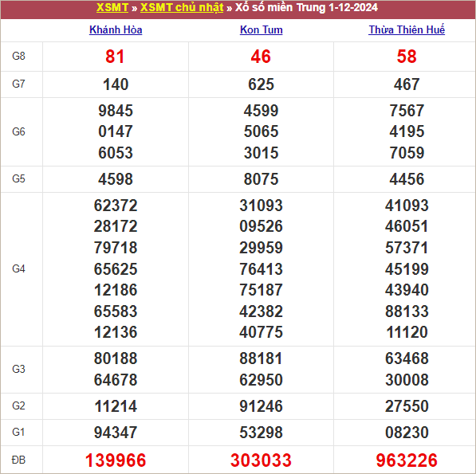Click G4 number 11120
Viewport: 476px width, 474px height.
point(407,332)
